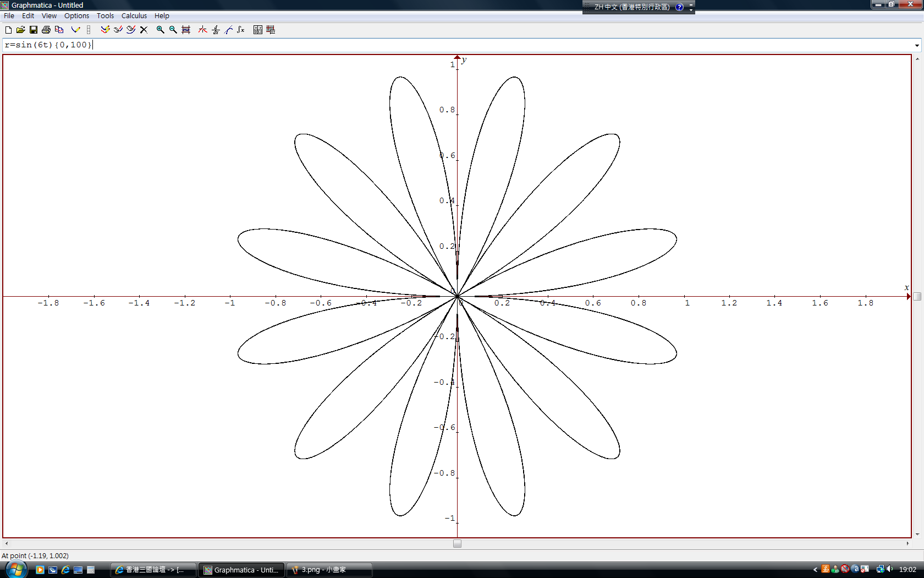The height and width of the screenshot is (578, 924).
Task: Open the Calculus menu
Action: click(134, 16)
